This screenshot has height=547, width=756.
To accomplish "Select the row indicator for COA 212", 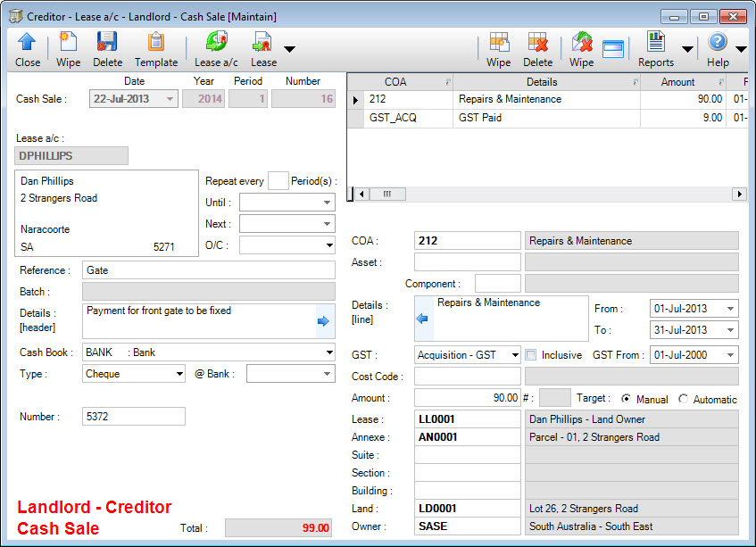I will click(x=355, y=100).
